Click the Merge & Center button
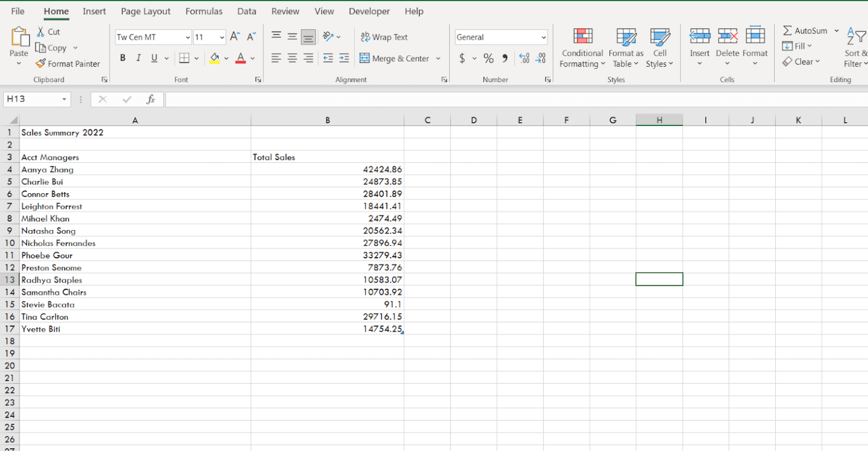The image size is (868, 451). [x=394, y=58]
